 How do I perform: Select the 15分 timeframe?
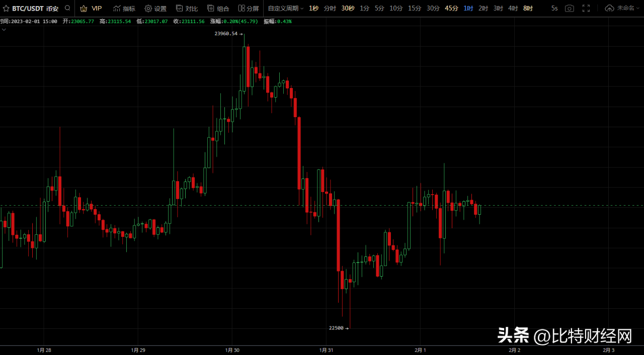pos(415,9)
